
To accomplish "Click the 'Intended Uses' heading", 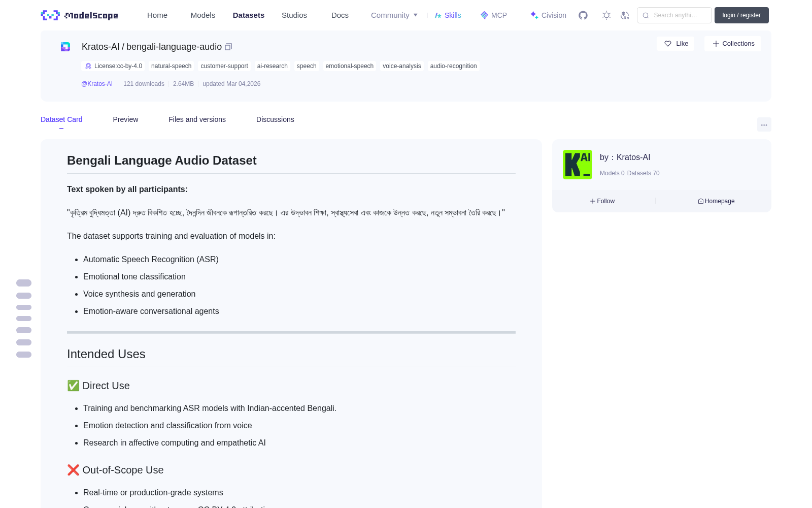I will click(x=106, y=354).
